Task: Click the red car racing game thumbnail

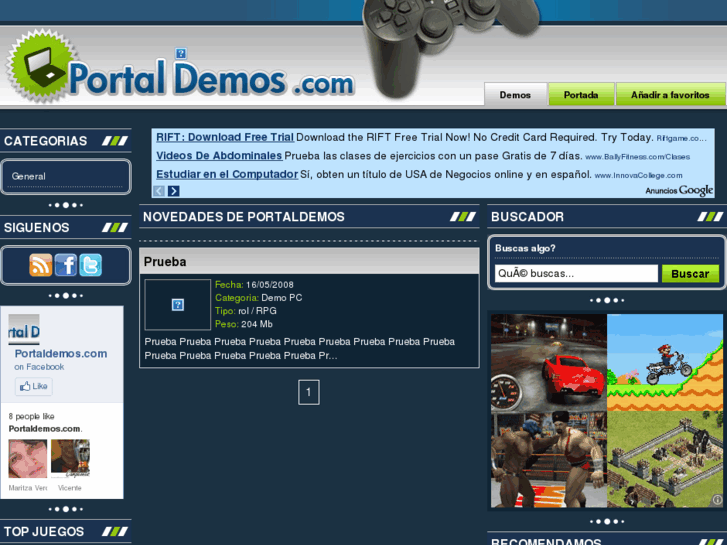Action: pyautogui.click(x=549, y=363)
